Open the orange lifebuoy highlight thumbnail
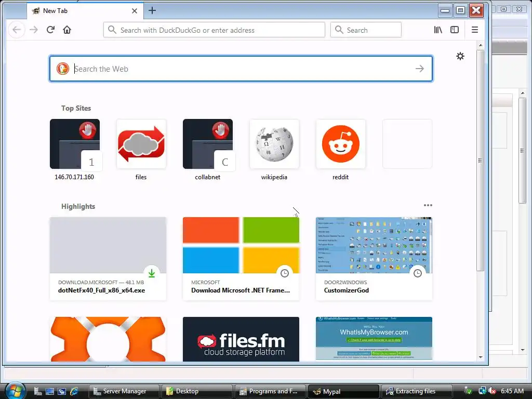This screenshot has width=532, height=399. [108, 339]
